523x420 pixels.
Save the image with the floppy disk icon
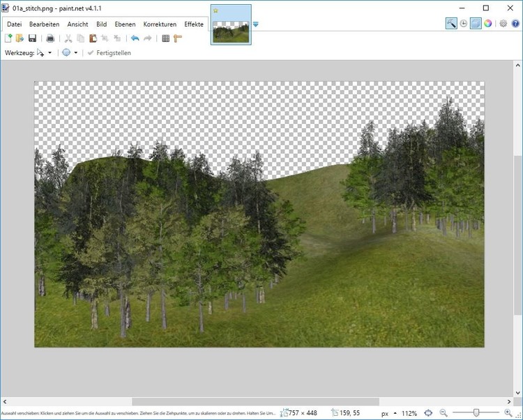(x=32, y=38)
